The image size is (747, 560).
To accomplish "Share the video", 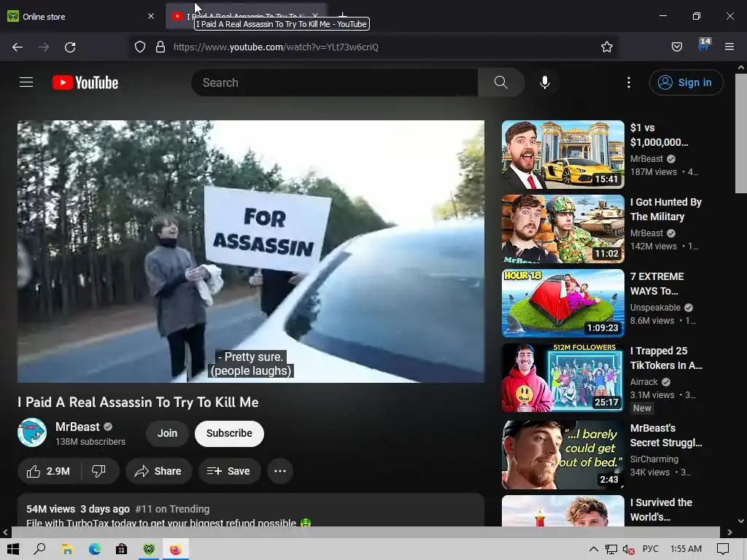I will click(158, 471).
